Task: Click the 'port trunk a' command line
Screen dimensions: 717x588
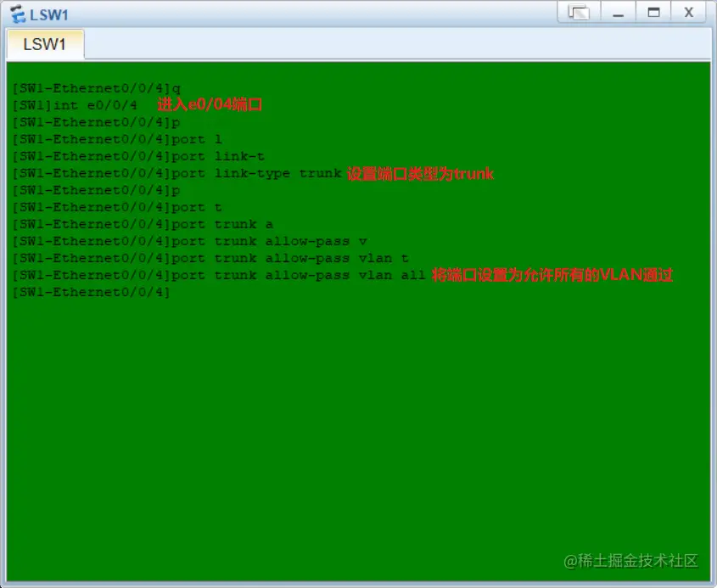Action: click(143, 225)
